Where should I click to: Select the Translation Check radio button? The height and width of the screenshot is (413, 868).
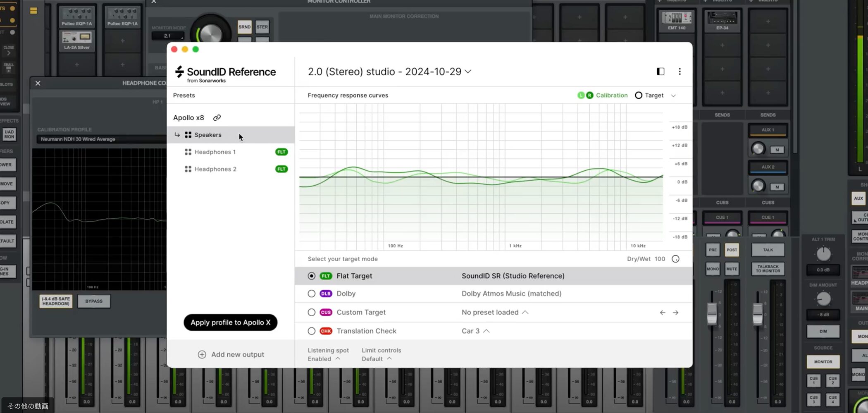point(312,331)
